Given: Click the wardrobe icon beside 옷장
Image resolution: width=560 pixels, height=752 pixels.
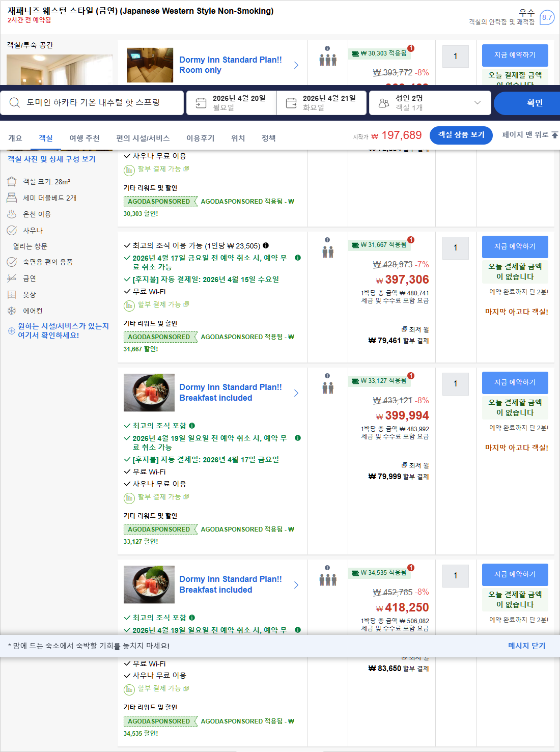Looking at the screenshot, I should 11,294.
